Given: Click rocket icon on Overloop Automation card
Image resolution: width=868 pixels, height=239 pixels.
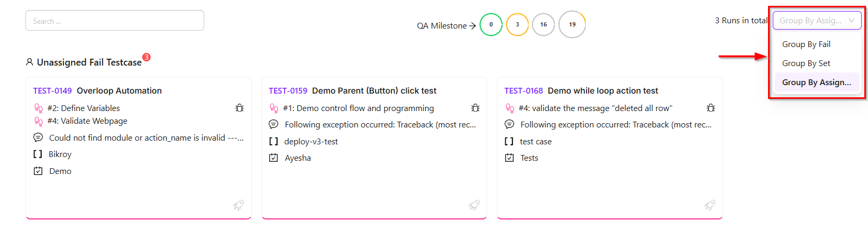Looking at the screenshot, I should [239, 205].
